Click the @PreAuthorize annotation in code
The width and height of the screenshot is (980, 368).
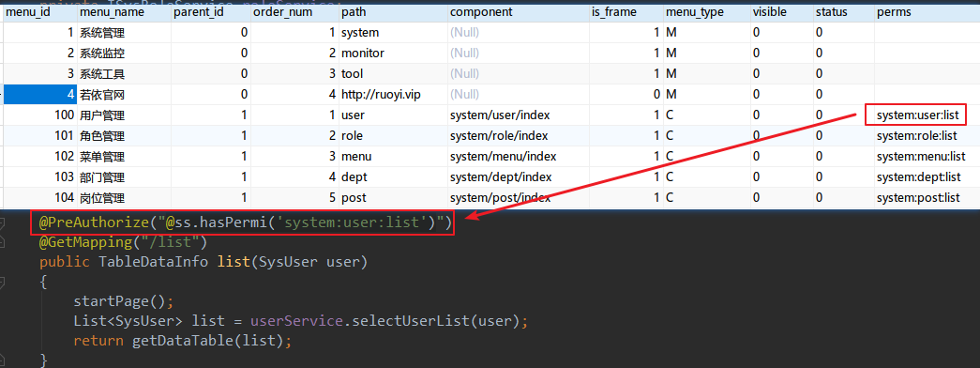click(246, 222)
